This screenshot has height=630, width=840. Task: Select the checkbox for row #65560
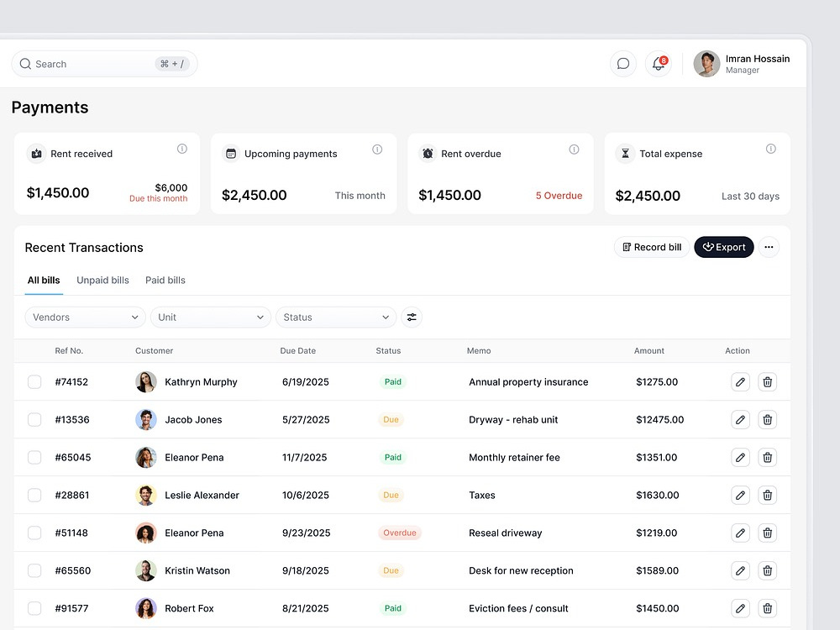point(34,570)
